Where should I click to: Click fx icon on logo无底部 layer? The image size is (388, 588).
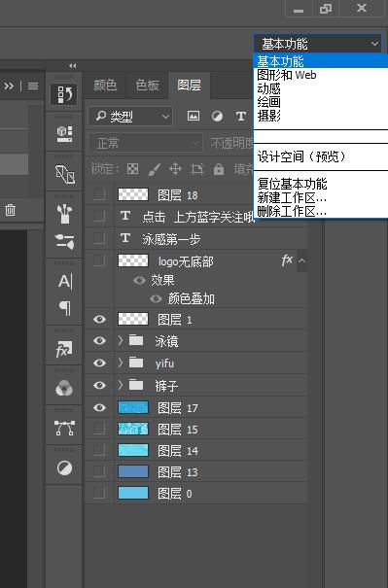pos(287,259)
